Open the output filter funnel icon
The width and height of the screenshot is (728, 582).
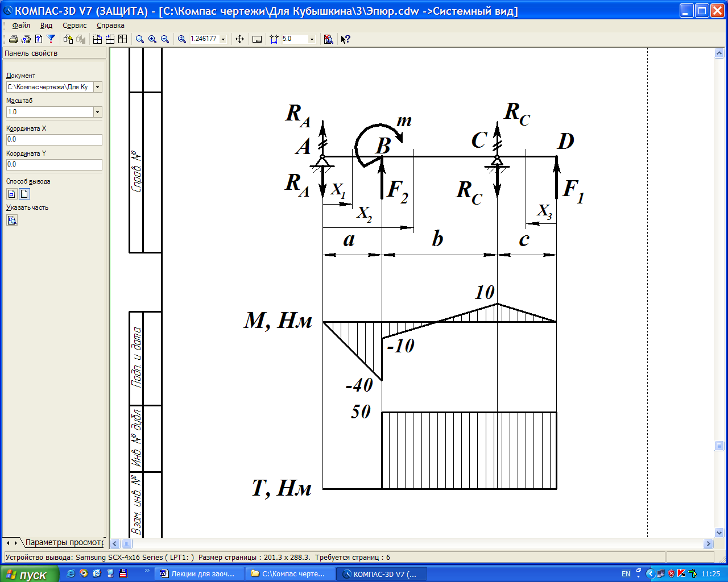(51, 39)
